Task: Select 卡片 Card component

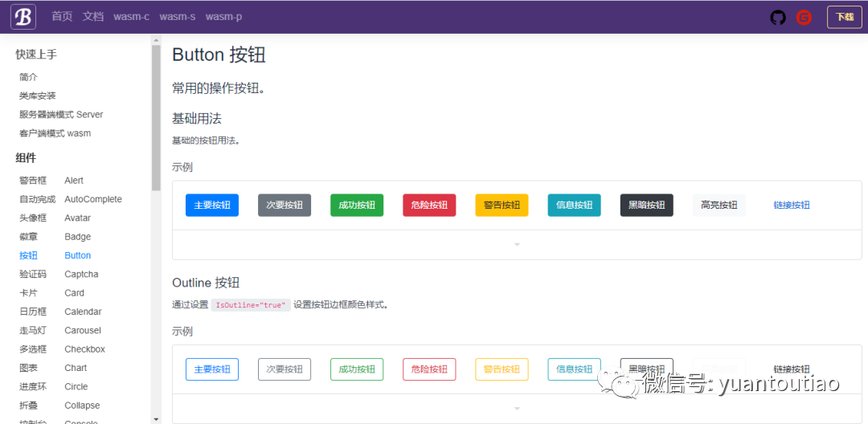Action: [51, 294]
